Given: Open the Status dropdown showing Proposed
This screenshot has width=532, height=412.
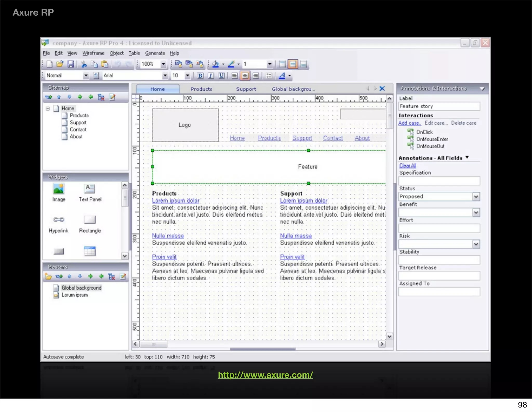Looking at the screenshot, I should tap(476, 197).
